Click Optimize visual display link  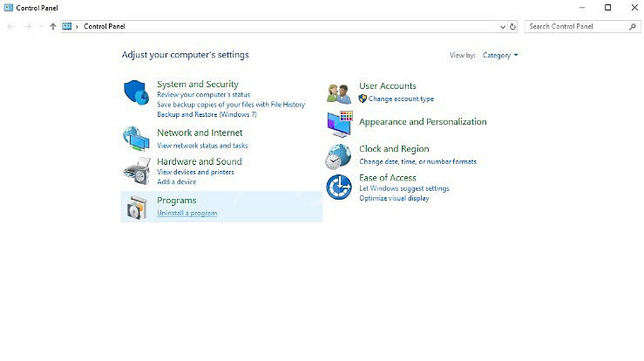click(x=394, y=198)
